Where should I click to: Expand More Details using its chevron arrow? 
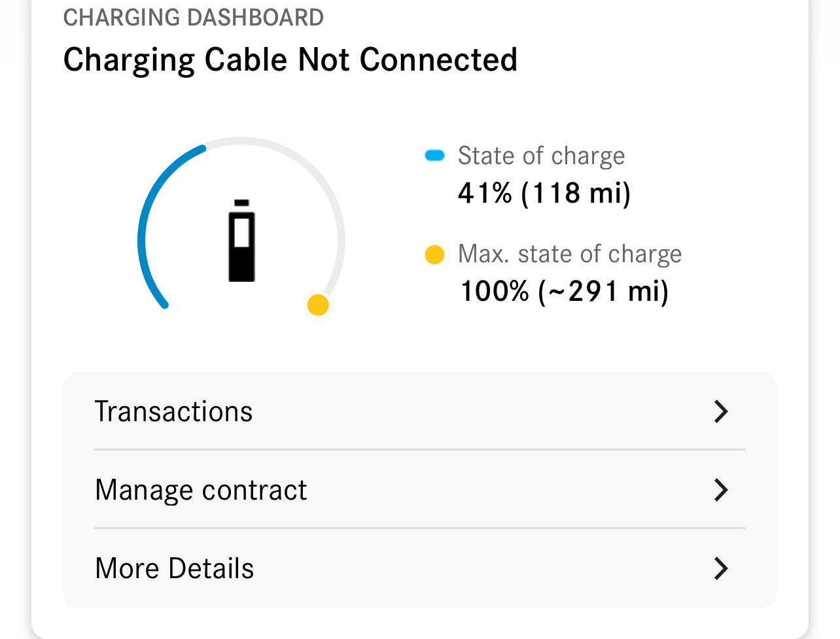point(721,568)
